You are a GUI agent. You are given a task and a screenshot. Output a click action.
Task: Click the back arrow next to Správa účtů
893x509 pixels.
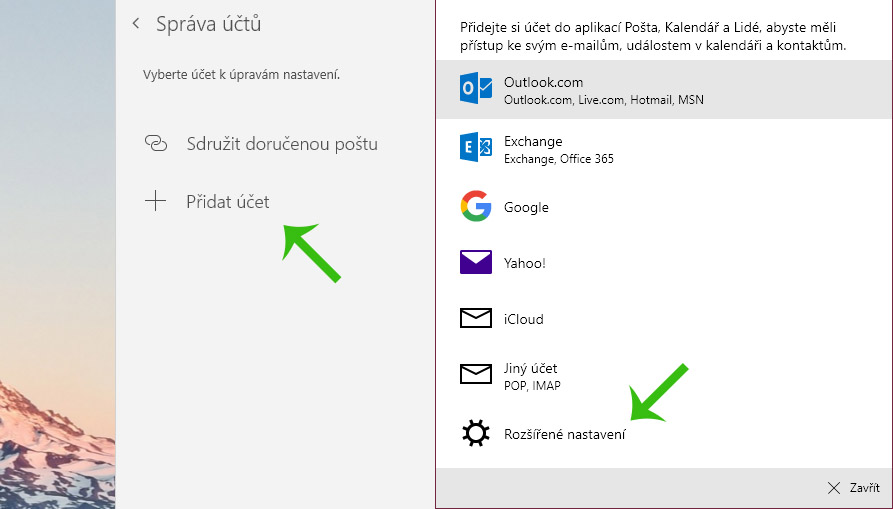click(136, 24)
